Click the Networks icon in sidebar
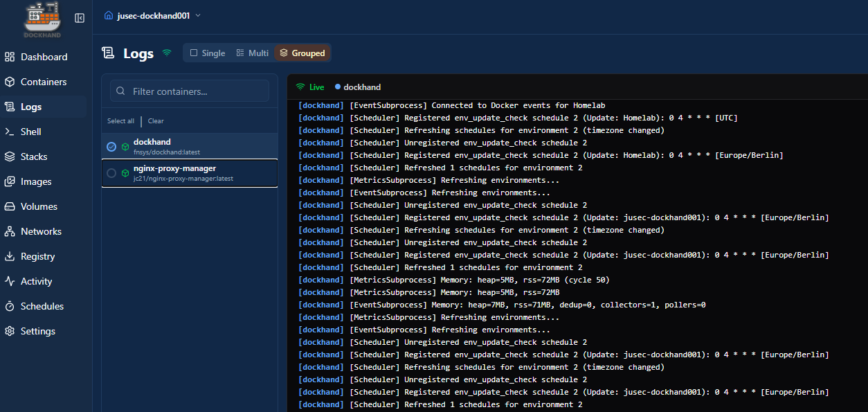This screenshot has width=868, height=412. (10, 231)
